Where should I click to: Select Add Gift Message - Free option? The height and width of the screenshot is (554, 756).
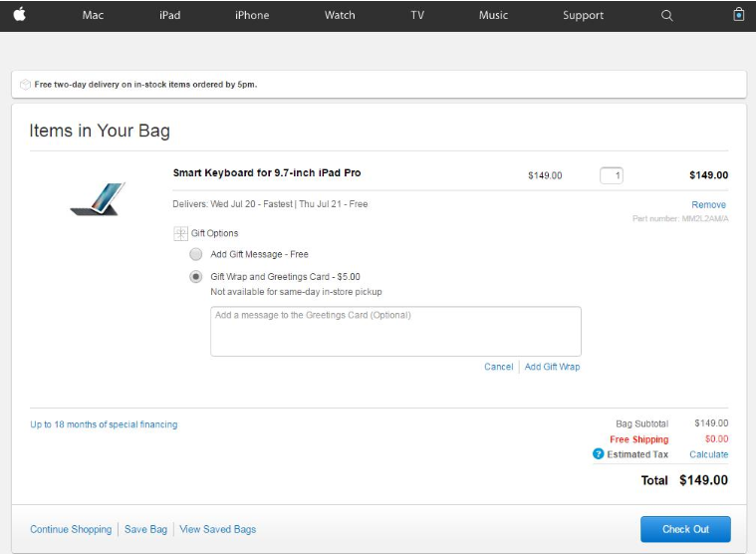(196, 254)
